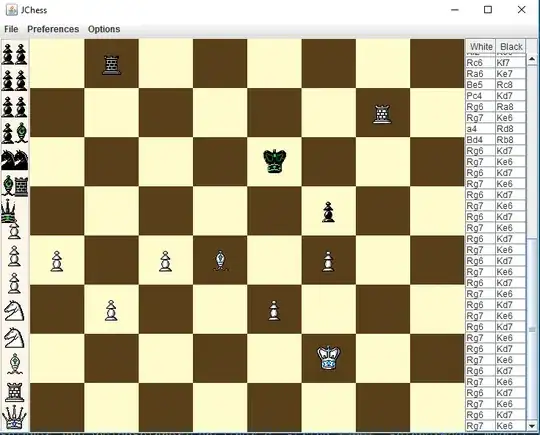Select the Ke7 move entry
Screen dimensions: 540x435
pyautogui.click(x=511, y=74)
